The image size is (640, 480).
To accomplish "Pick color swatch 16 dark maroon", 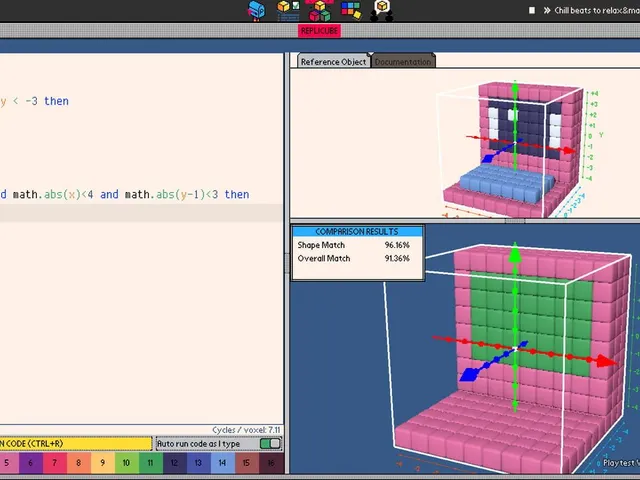I will coord(271,463).
